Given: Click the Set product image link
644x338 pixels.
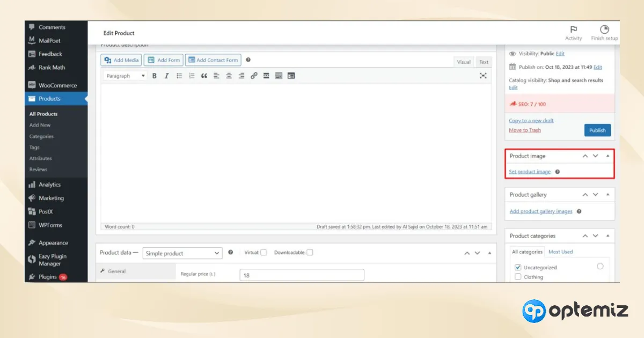Looking at the screenshot, I should 530,172.
